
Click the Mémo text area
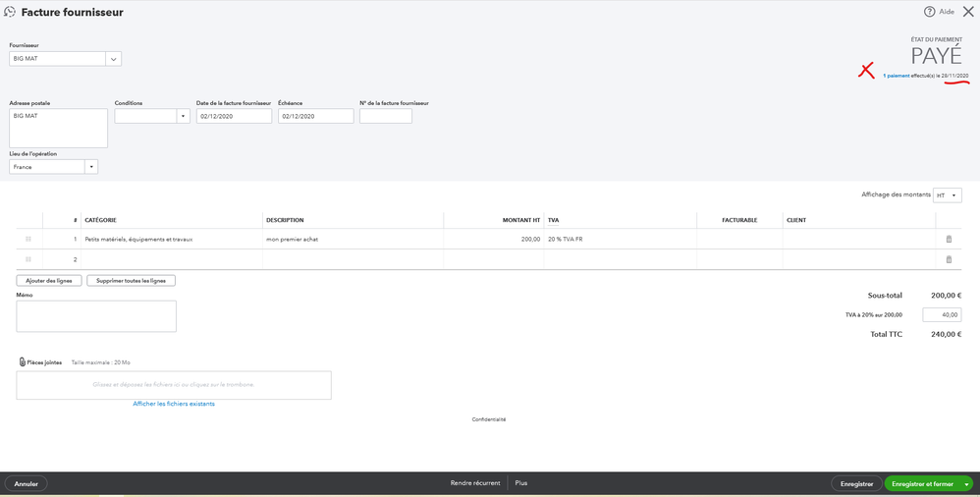(x=96, y=316)
